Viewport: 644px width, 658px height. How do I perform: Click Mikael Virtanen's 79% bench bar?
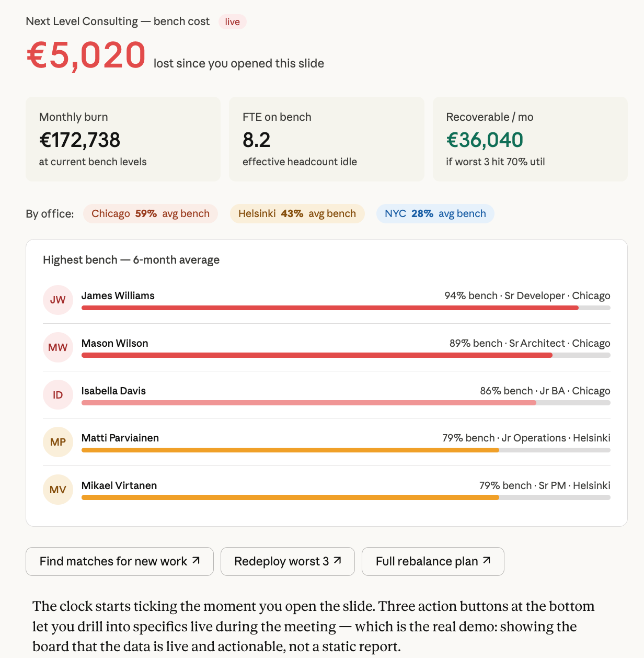point(346,497)
